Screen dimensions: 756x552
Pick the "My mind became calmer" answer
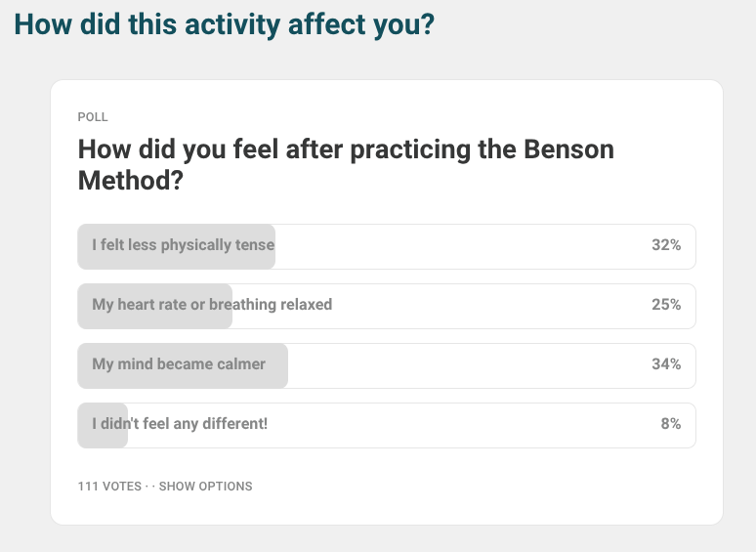tap(386, 365)
